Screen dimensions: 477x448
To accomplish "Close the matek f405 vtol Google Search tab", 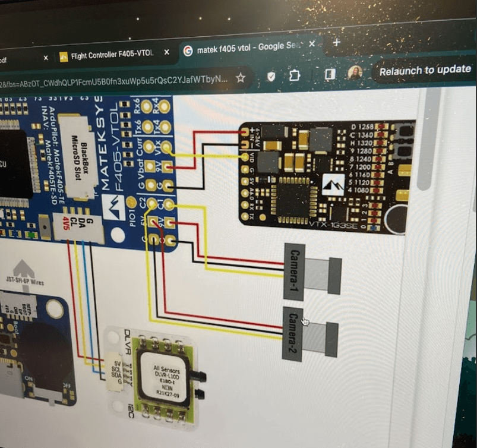I will point(312,44).
